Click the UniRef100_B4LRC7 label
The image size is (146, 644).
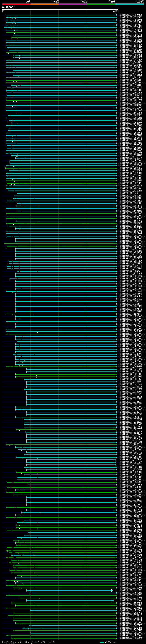[x=131, y=60]
